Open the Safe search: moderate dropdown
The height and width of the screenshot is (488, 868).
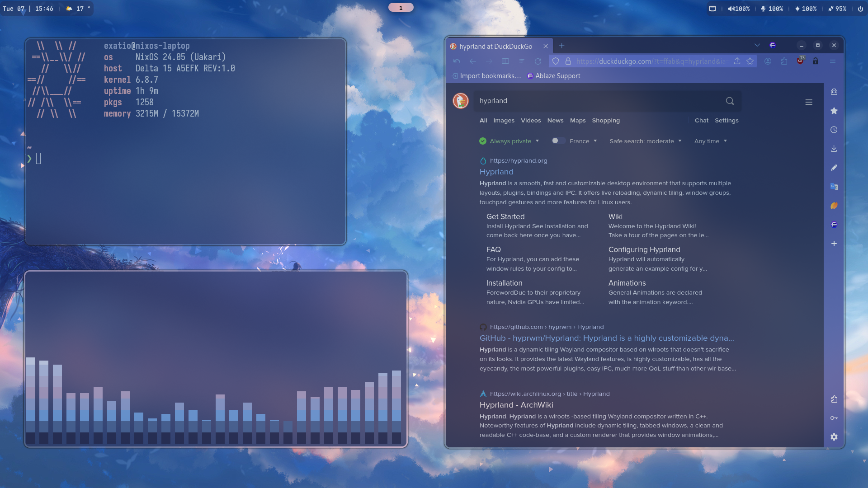point(645,141)
